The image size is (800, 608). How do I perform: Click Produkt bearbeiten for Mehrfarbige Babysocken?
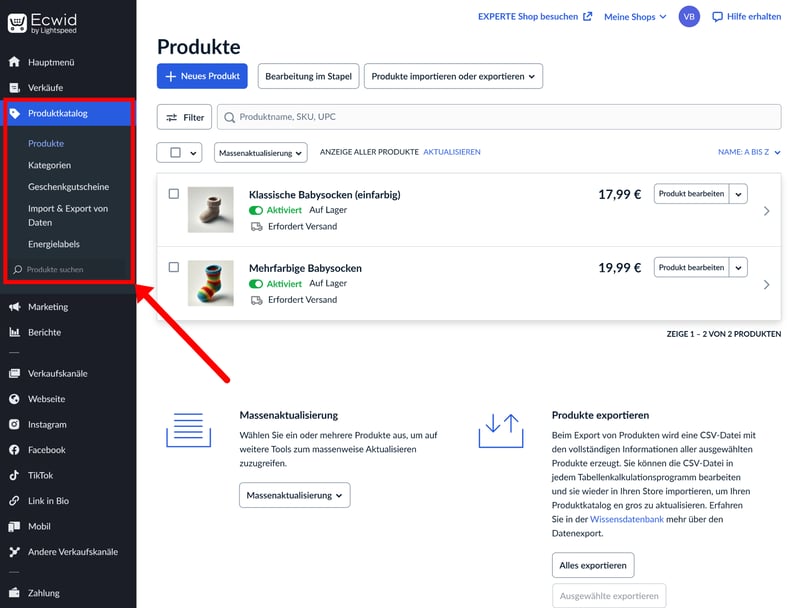(691, 267)
